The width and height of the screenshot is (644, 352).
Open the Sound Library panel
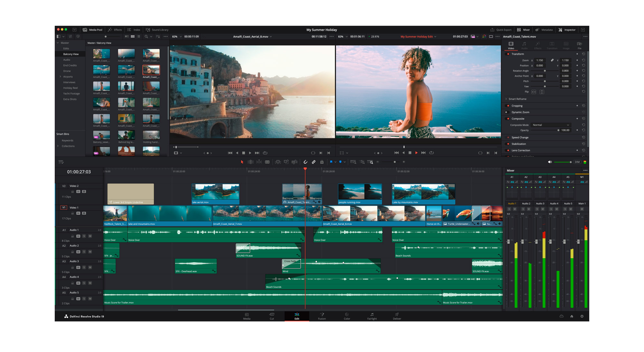pyautogui.click(x=158, y=30)
